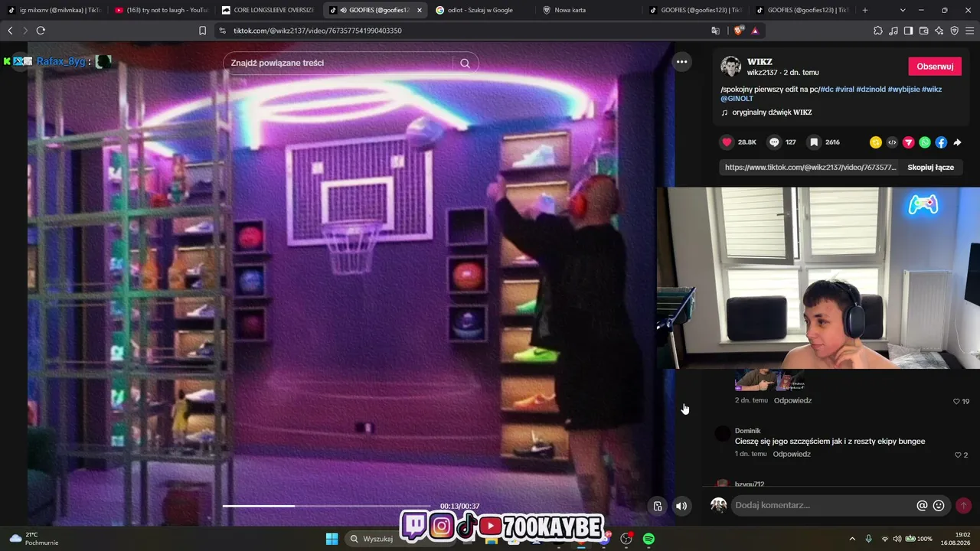Click the browser address bar URL
980x551 pixels.
pyautogui.click(x=318, y=31)
